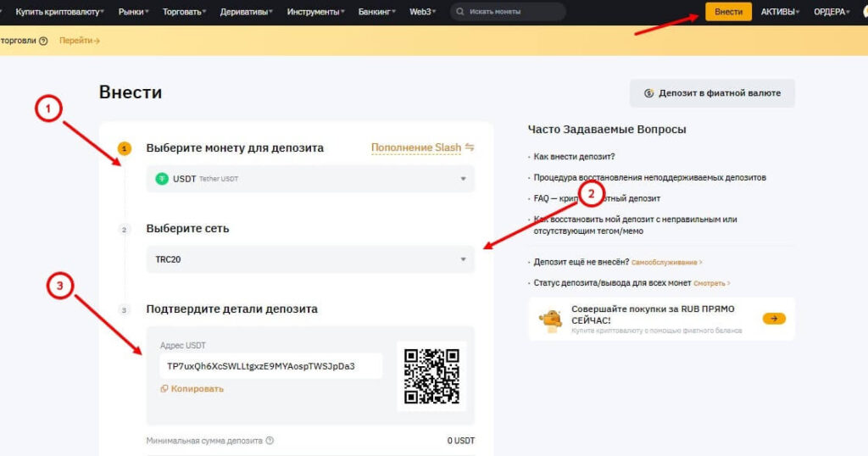Click the USDT Tether coin icon
The width and height of the screenshot is (868, 456).
click(162, 179)
